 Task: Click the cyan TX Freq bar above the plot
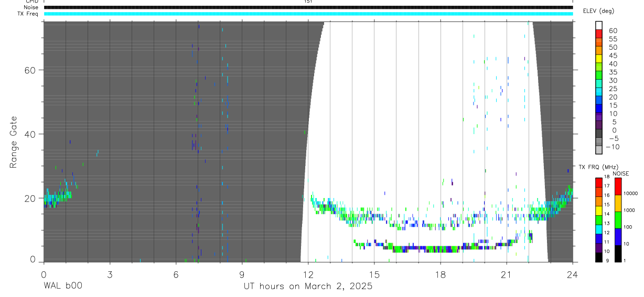308,14
